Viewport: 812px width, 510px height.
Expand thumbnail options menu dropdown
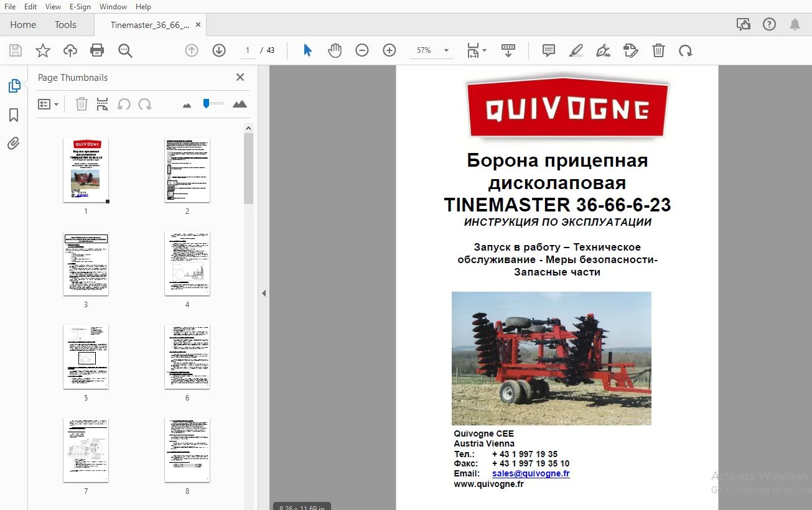(48, 104)
